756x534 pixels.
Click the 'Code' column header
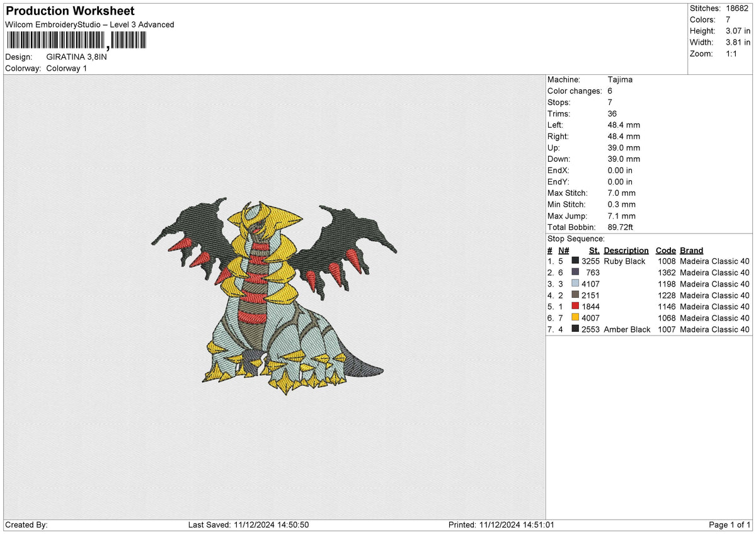click(x=666, y=251)
